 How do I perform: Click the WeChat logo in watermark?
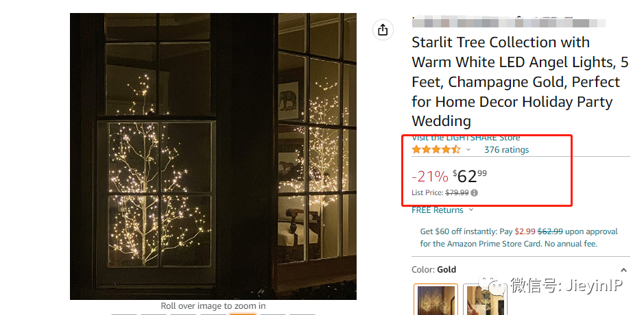click(x=493, y=286)
